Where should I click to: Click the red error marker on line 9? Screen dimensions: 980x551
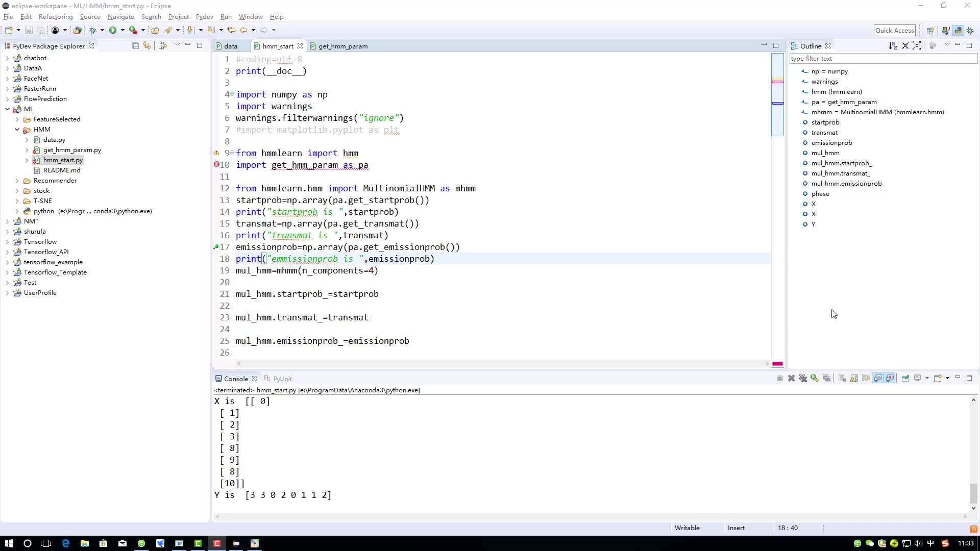(x=217, y=165)
